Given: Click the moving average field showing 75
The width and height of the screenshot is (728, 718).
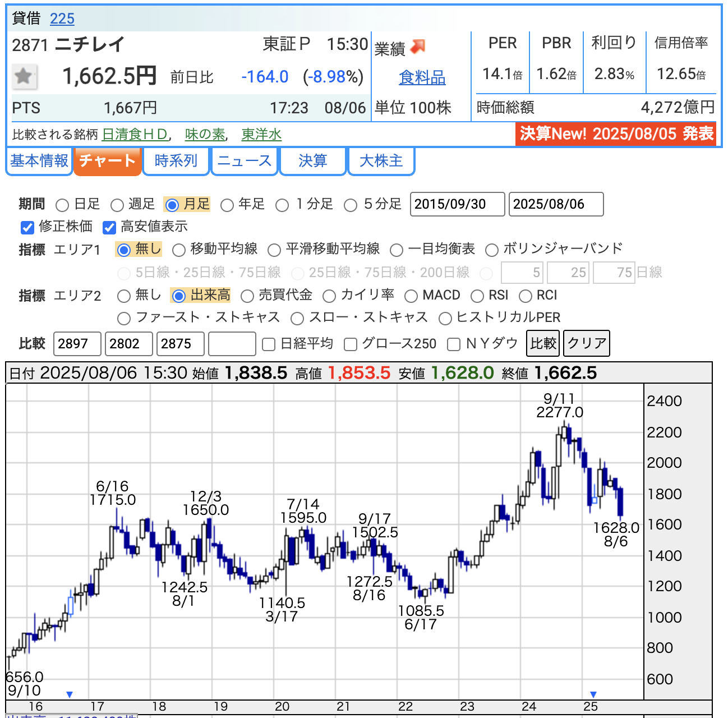Looking at the screenshot, I should (614, 273).
